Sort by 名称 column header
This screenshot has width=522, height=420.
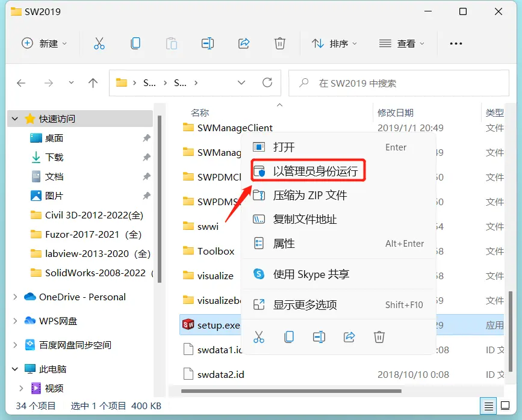200,113
